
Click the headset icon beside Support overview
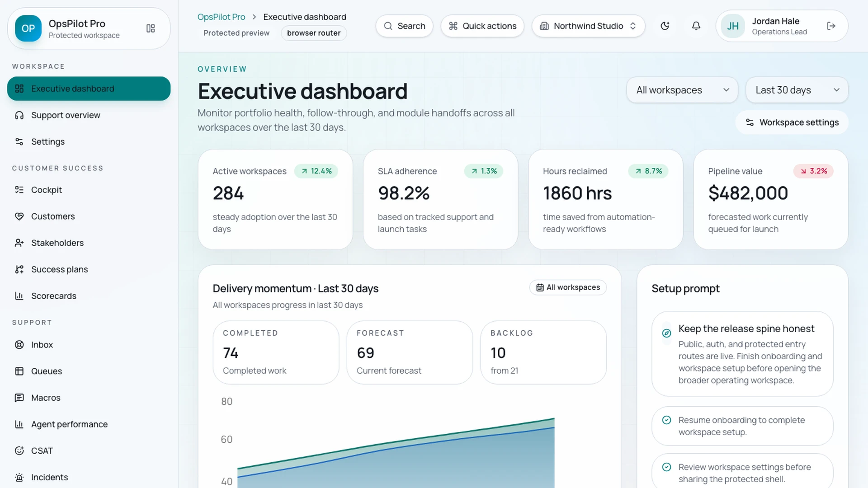click(19, 115)
